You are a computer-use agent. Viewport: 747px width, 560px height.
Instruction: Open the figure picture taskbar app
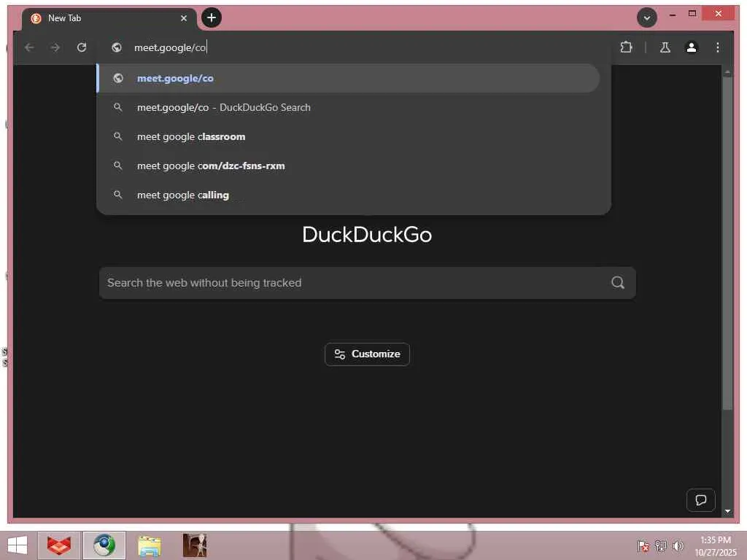(195, 545)
